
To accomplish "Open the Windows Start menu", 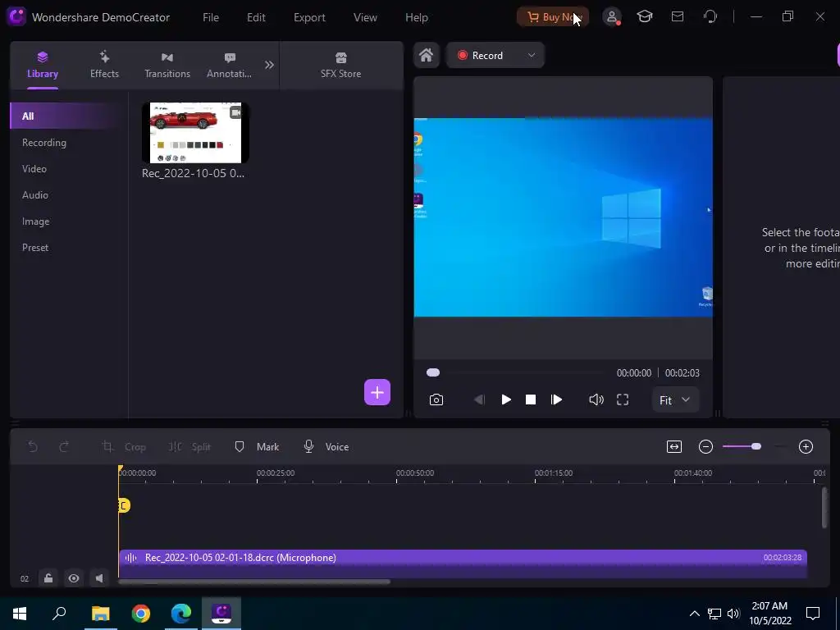I will 20,613.
